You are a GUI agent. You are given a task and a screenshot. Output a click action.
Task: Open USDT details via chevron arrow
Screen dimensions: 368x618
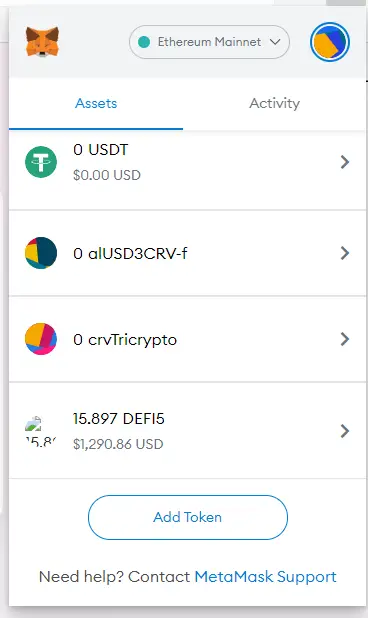[345, 162]
